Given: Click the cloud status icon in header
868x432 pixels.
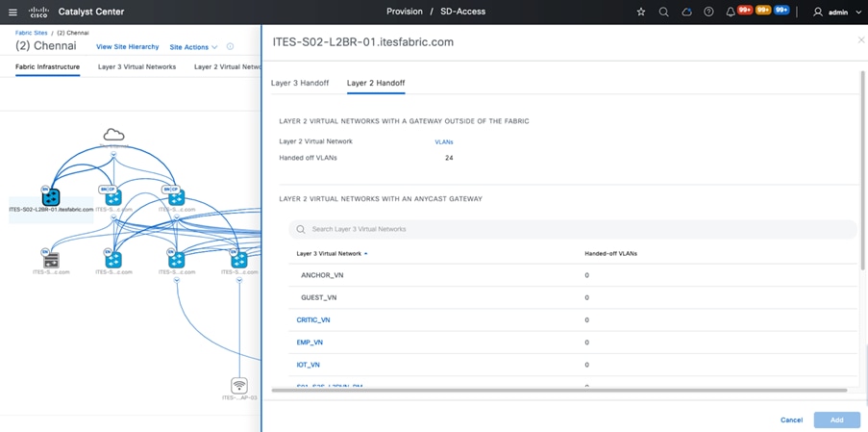Looking at the screenshot, I should [x=686, y=12].
